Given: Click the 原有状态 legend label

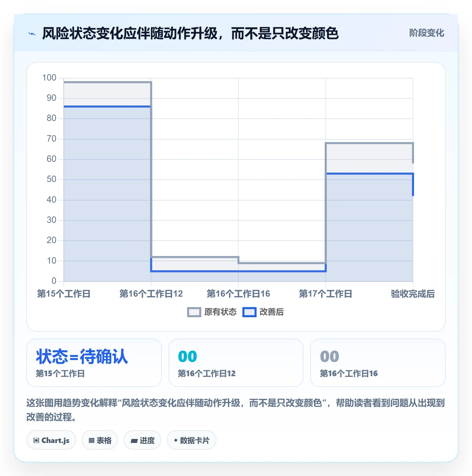Looking at the screenshot, I should coord(220,312).
